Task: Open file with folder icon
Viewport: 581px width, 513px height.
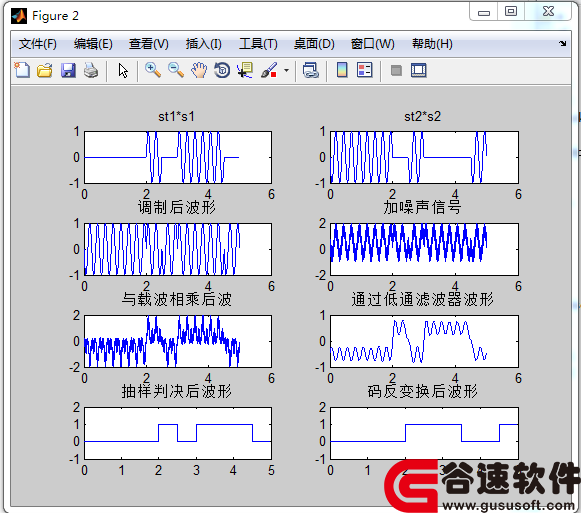Action: click(45, 70)
